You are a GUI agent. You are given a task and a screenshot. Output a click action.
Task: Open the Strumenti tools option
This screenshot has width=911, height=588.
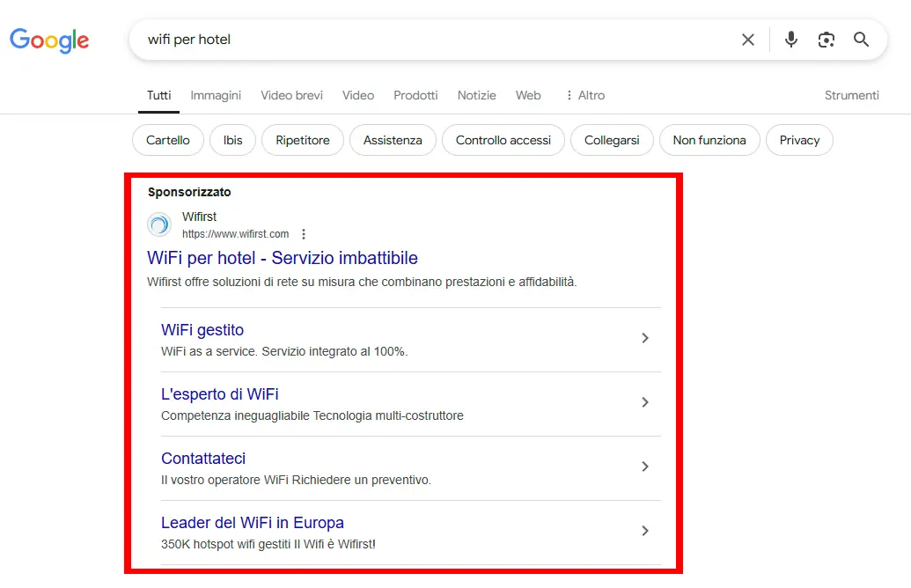852,95
